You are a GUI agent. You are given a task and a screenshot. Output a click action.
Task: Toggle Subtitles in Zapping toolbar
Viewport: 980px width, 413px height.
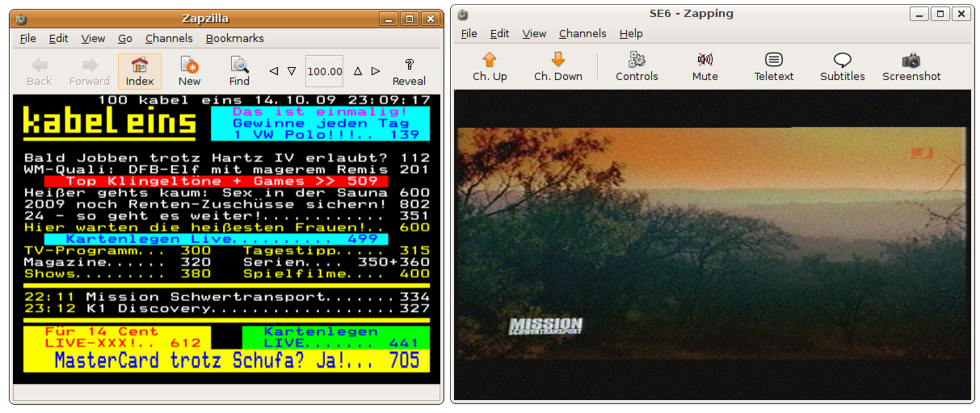click(x=843, y=67)
